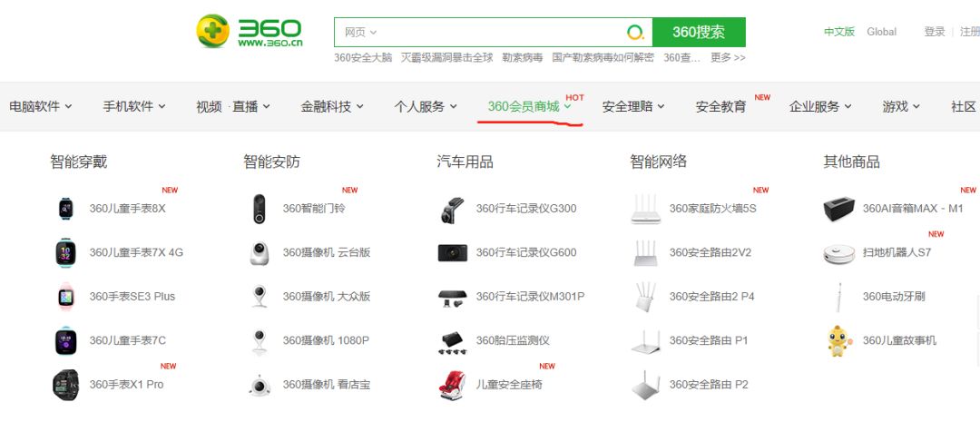The width and height of the screenshot is (980, 422).
Task: Click the 360行车记录仪M301P mirror icon
Action: coord(453,299)
